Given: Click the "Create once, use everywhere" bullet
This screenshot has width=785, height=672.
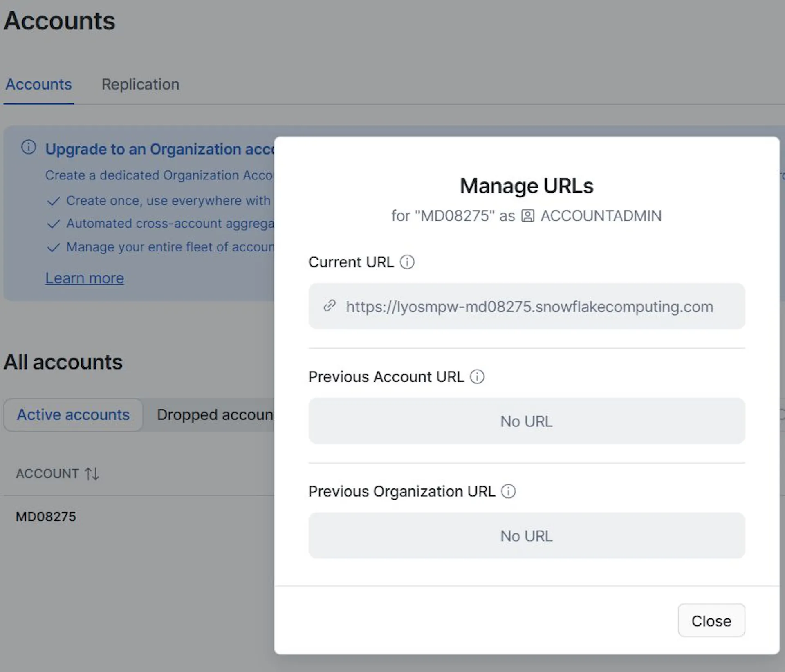Looking at the screenshot, I should point(168,201).
